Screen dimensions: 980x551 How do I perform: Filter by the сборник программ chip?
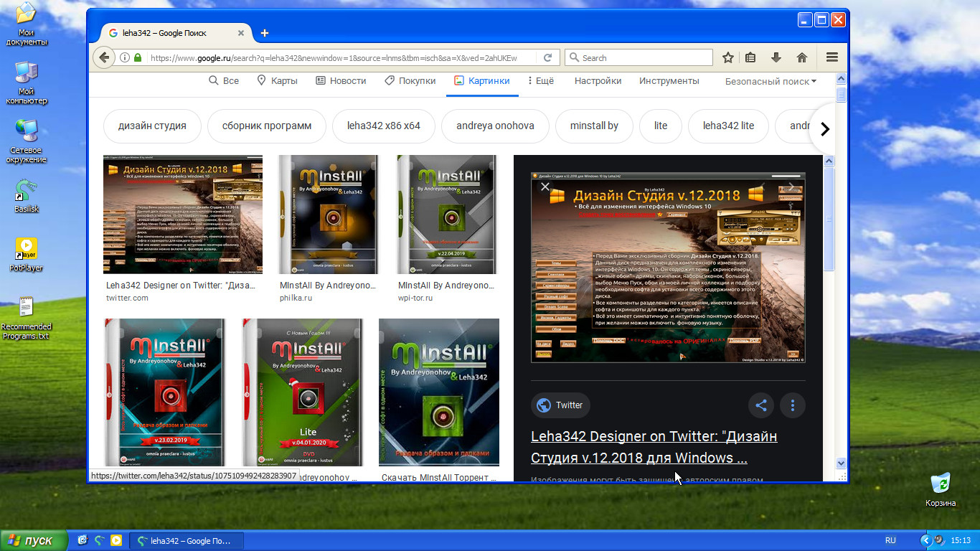[267, 126]
